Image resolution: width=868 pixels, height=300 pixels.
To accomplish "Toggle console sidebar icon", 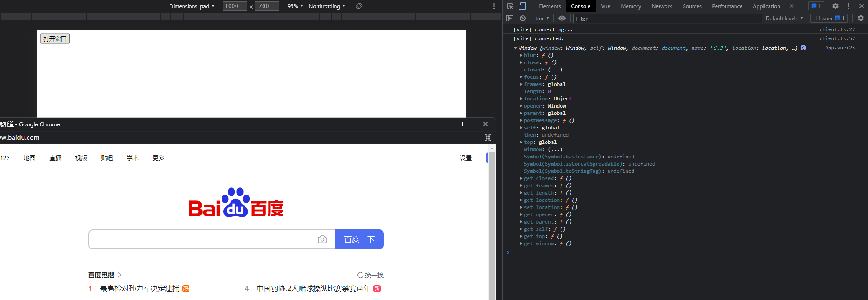I will point(510,19).
